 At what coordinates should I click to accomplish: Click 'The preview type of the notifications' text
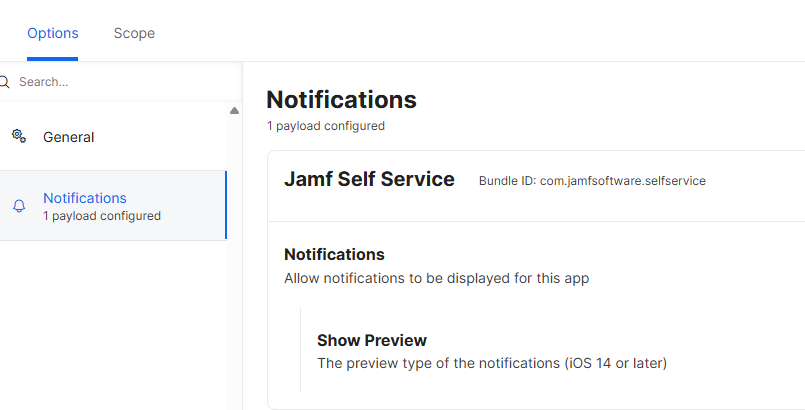click(492, 363)
